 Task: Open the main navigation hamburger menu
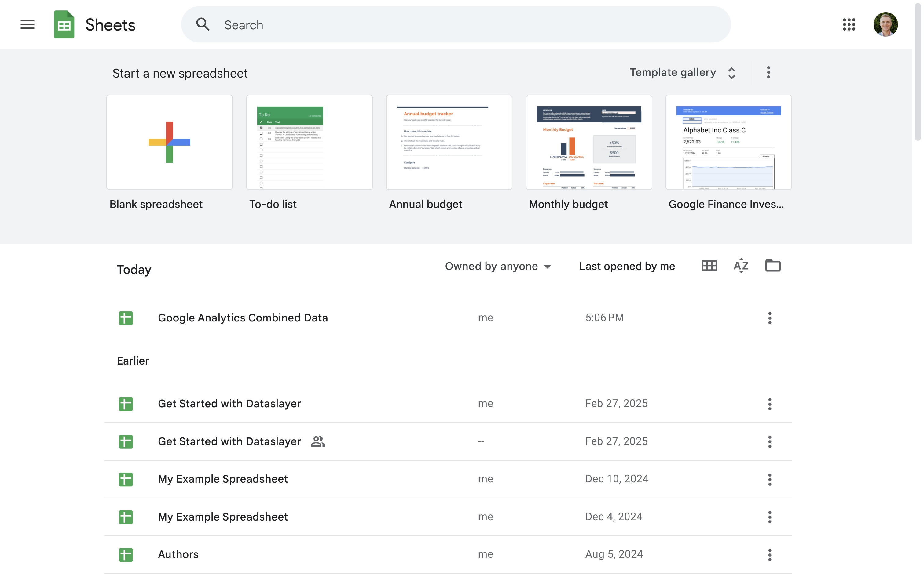27,24
